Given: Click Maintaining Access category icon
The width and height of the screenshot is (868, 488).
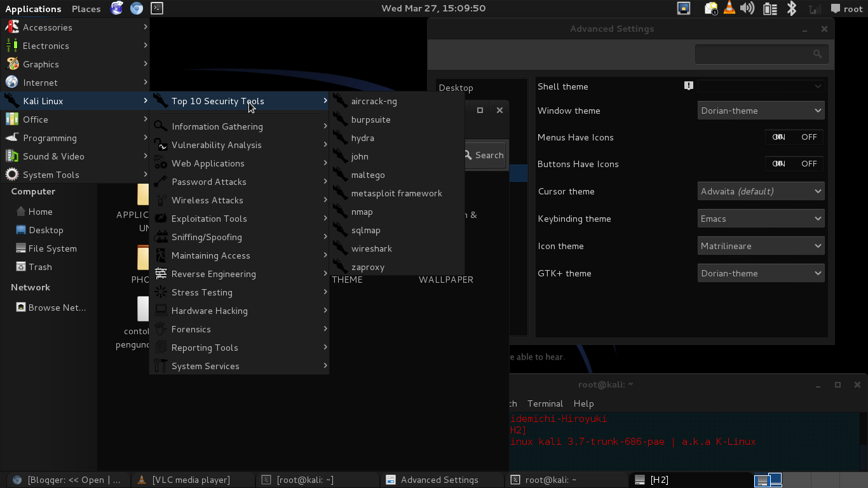Looking at the screenshot, I should click(161, 255).
